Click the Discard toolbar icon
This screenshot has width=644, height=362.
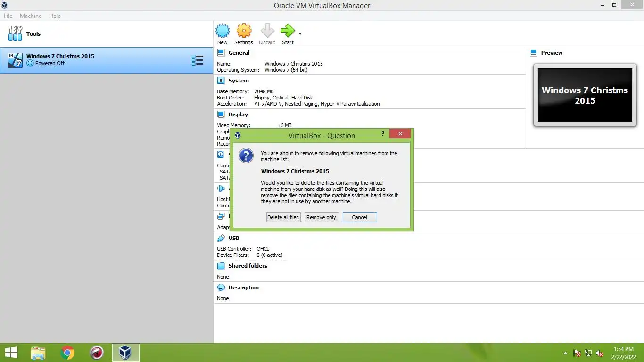(x=267, y=31)
